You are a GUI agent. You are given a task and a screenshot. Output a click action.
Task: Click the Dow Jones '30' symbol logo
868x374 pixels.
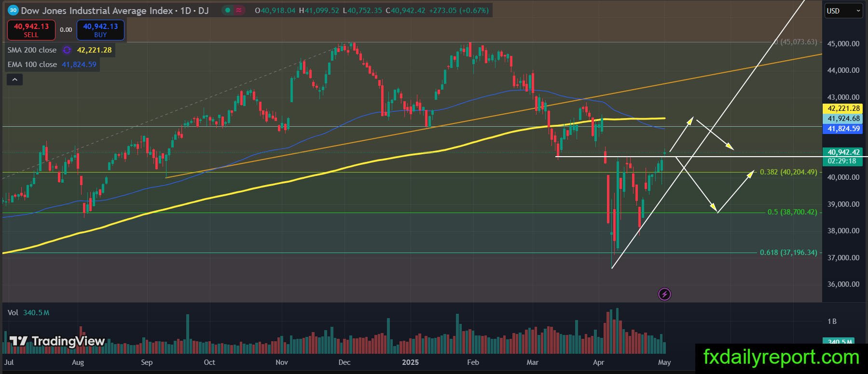(13, 10)
